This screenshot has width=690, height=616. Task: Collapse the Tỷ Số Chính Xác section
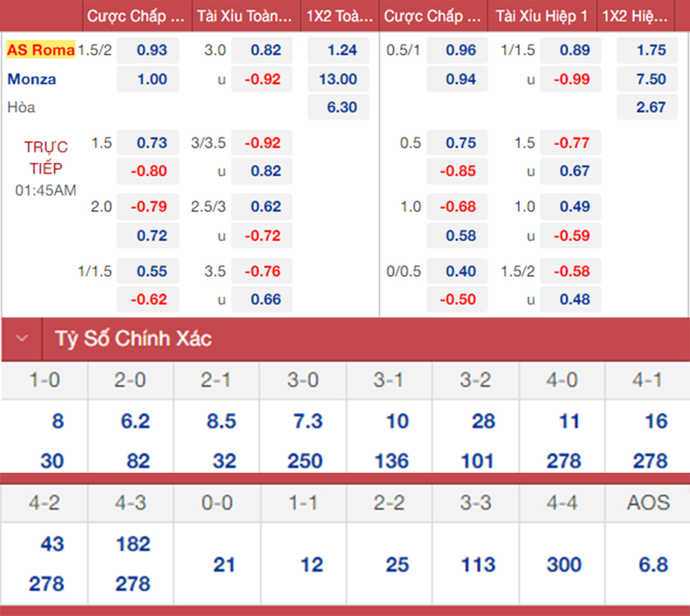point(22,338)
